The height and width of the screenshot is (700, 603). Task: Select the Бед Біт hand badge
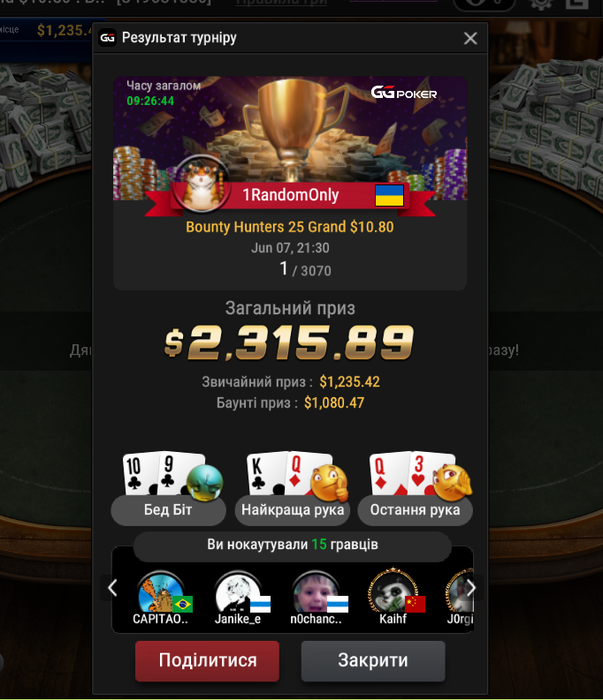(x=168, y=510)
